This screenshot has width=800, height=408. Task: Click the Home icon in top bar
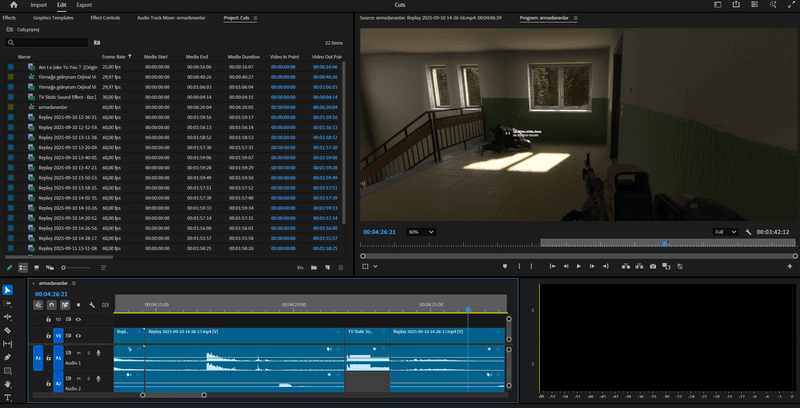[x=13, y=5]
